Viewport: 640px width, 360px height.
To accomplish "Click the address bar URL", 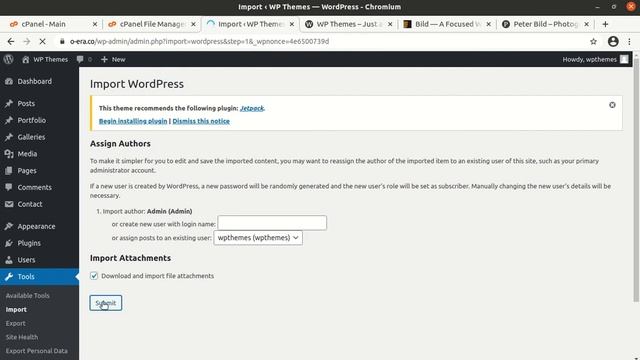I will click(200, 41).
